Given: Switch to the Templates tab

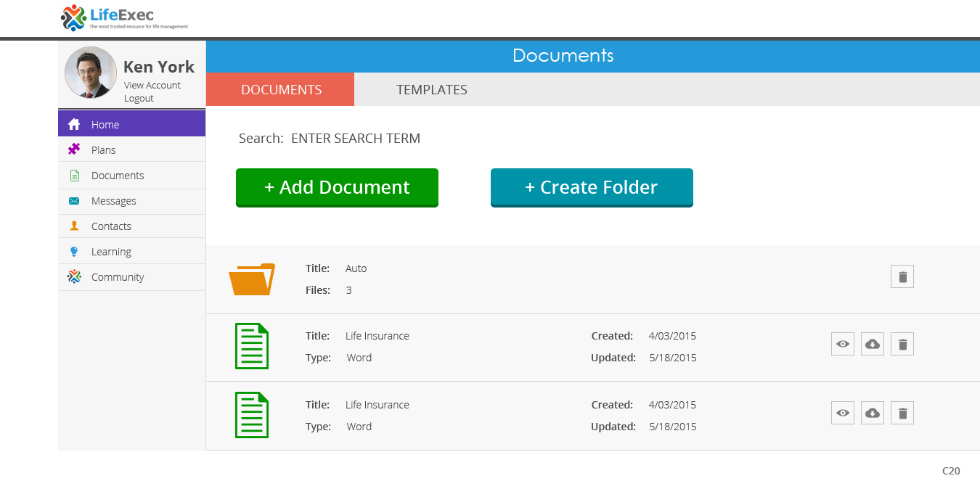Looking at the screenshot, I should point(431,90).
